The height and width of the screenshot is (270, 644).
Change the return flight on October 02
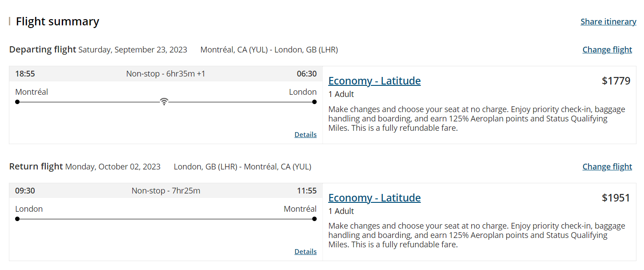coord(607,167)
